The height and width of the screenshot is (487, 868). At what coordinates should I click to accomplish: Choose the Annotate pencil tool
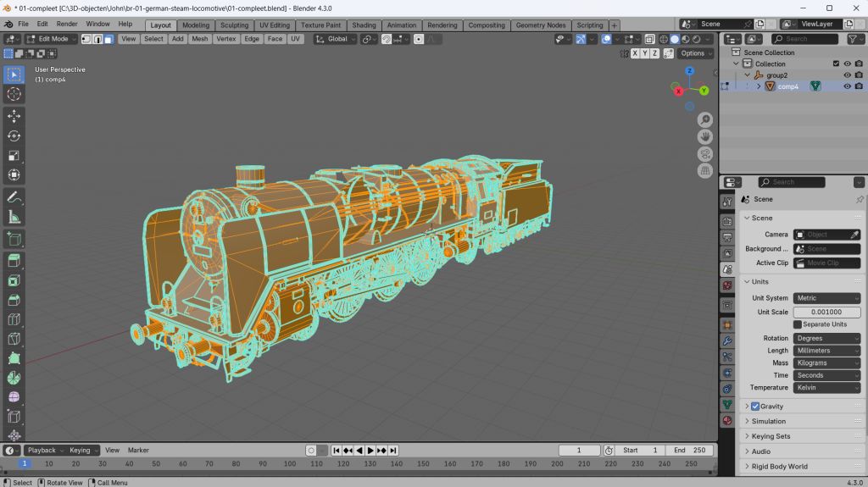[x=14, y=196]
